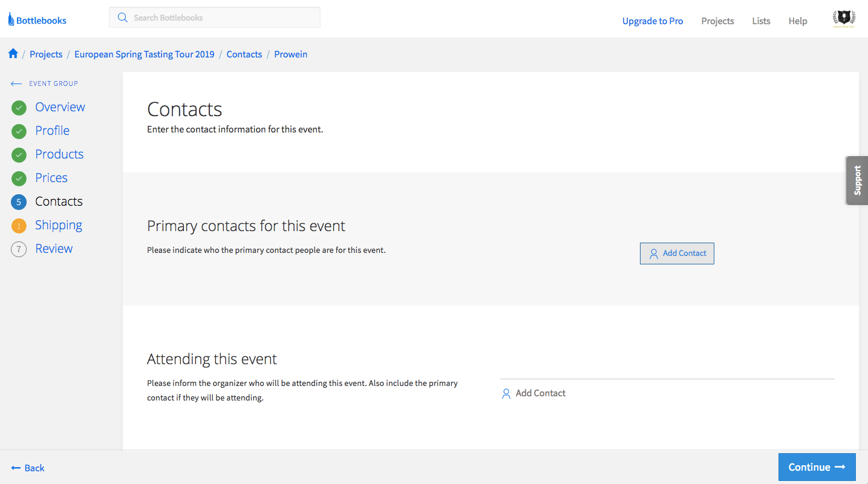Click the green checkmark beside Products
This screenshot has width=868, height=484.
tap(19, 155)
